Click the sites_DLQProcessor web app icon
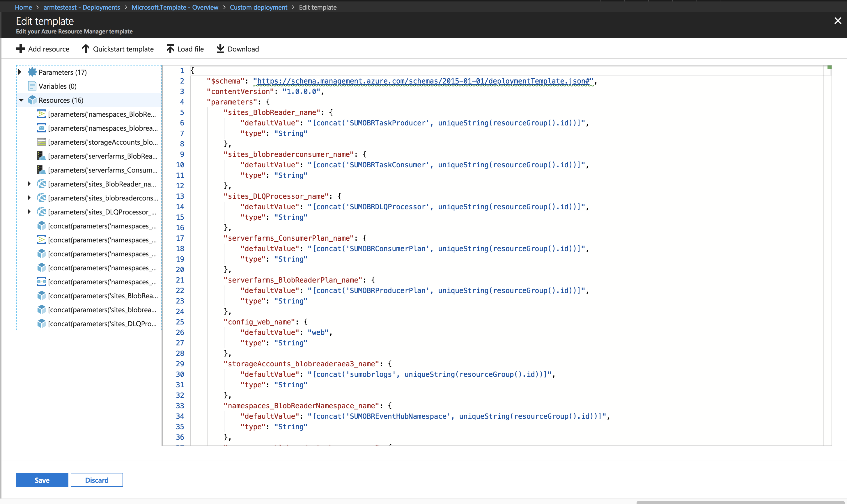The height and width of the screenshot is (504, 847). 41,212
